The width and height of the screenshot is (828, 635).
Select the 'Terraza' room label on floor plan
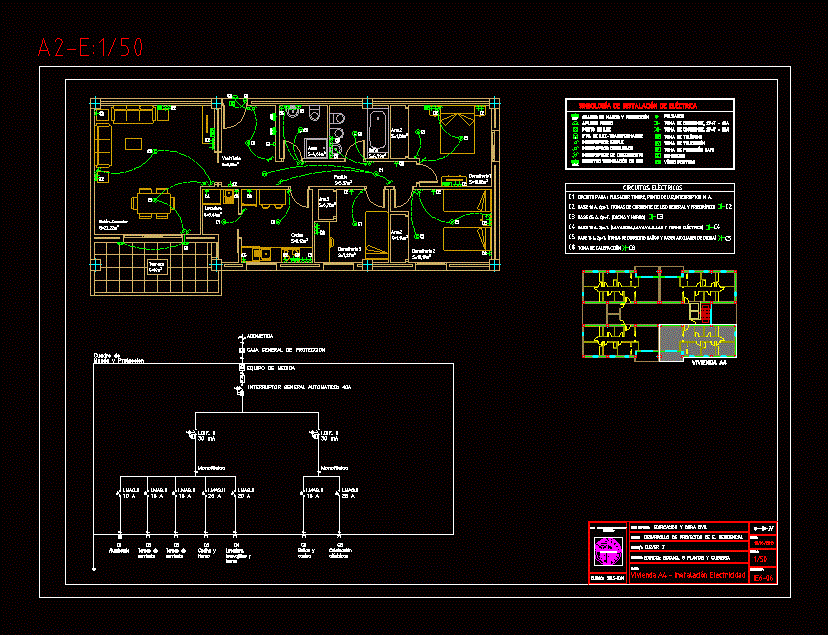coord(156,267)
